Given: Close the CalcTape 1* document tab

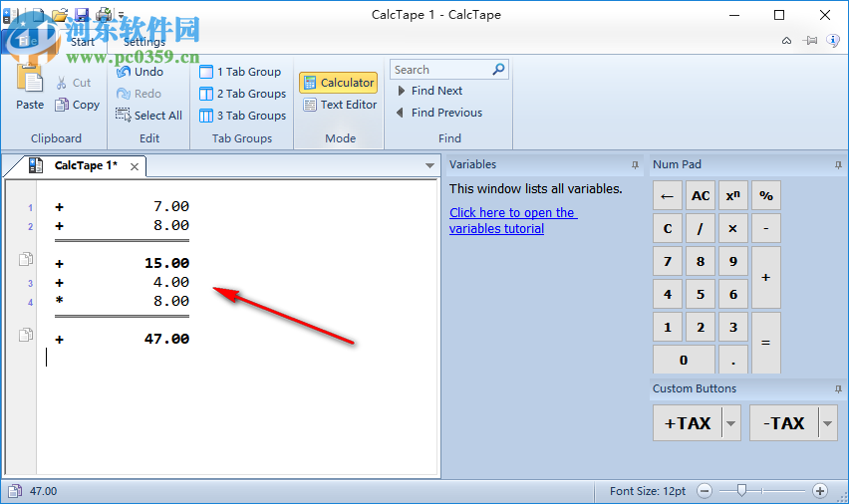Looking at the screenshot, I should coord(135,166).
